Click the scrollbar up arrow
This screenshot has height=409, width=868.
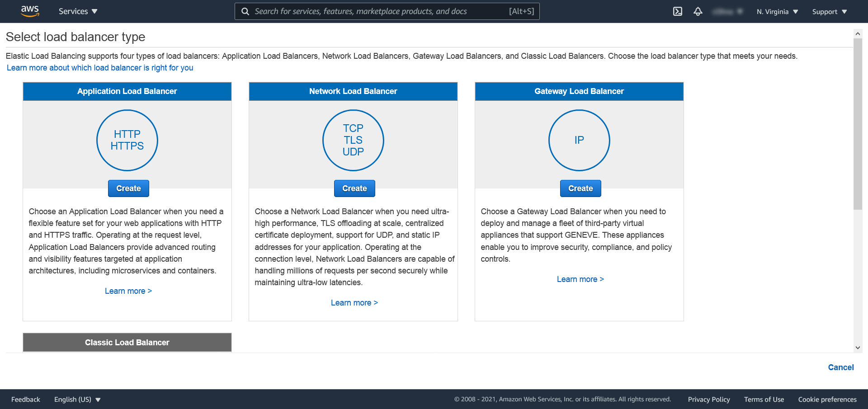coord(858,33)
